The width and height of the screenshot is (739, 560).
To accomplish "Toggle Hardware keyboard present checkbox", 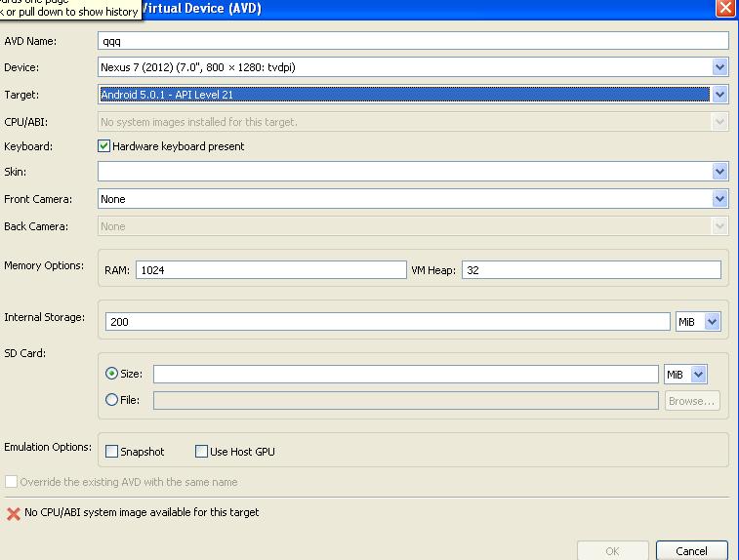I will click(x=103, y=146).
